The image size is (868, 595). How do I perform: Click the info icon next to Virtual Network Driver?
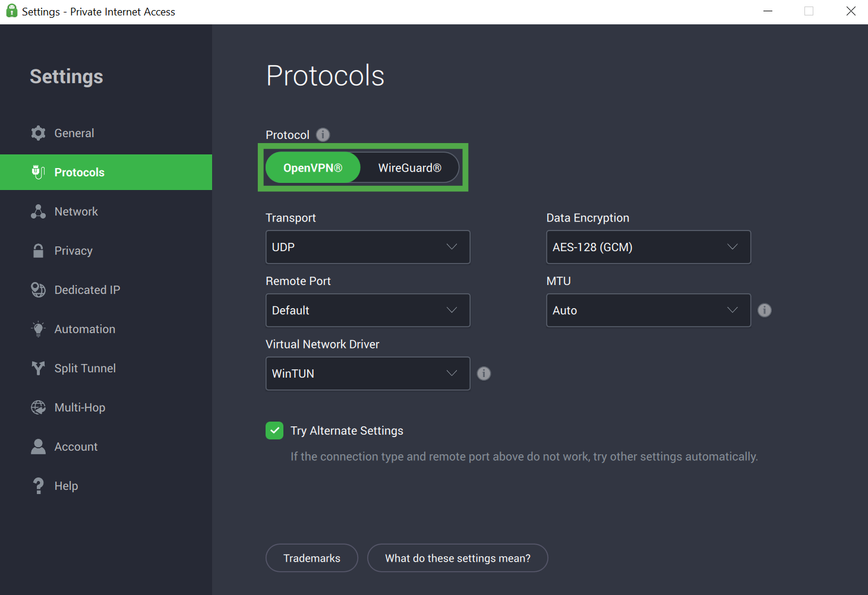tap(484, 374)
